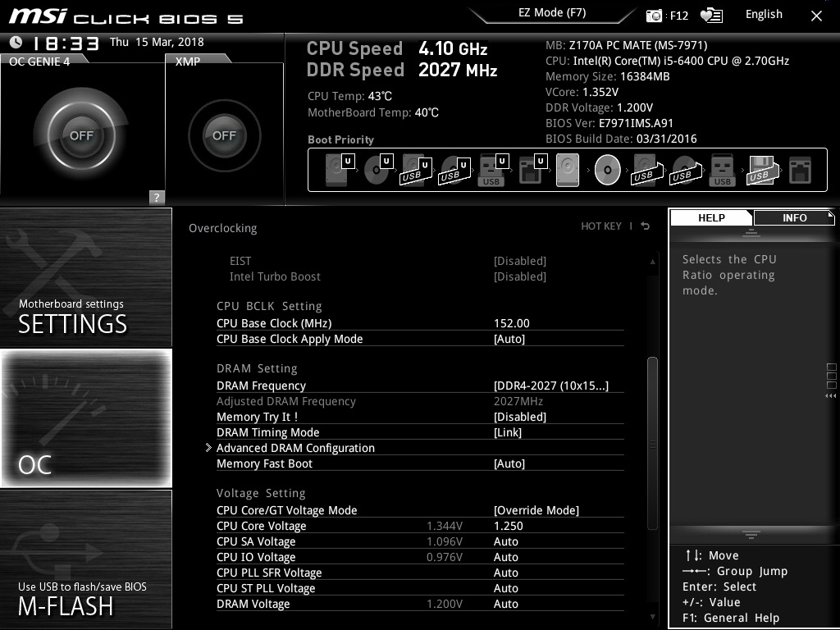840x630 pixels.
Task: Select the highlighted legacy CD/DVD boot device
Action: coord(608,170)
